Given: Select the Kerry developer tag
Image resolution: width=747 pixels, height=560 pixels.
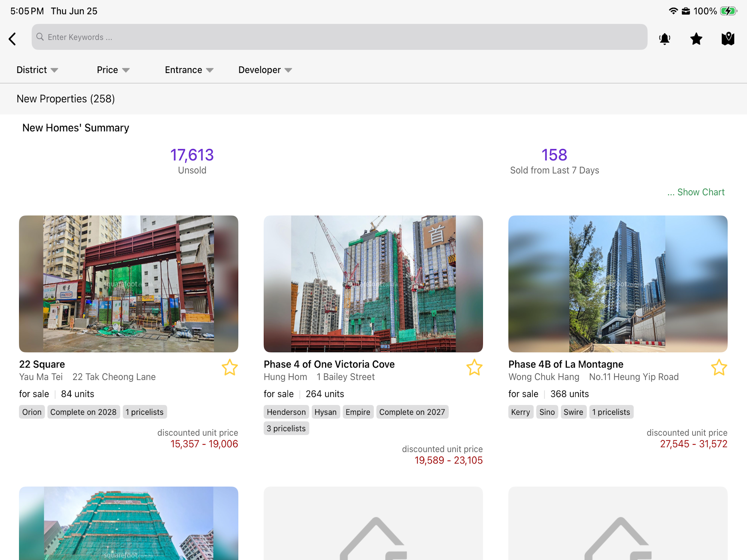Looking at the screenshot, I should click(520, 412).
